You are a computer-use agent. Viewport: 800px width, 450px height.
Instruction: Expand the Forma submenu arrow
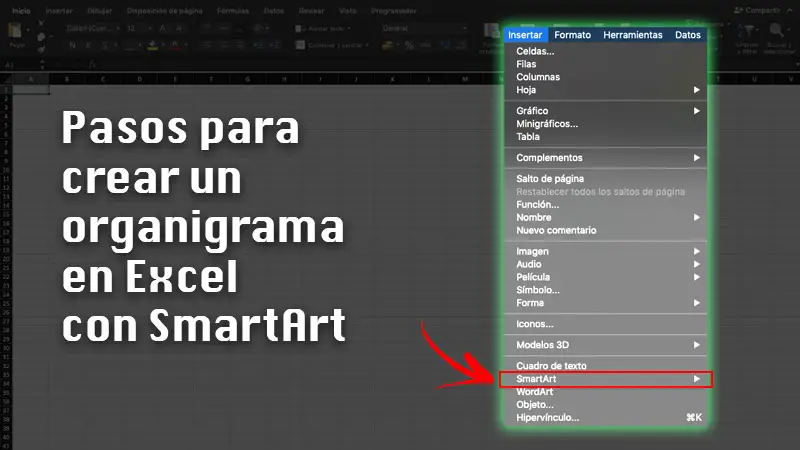696,303
